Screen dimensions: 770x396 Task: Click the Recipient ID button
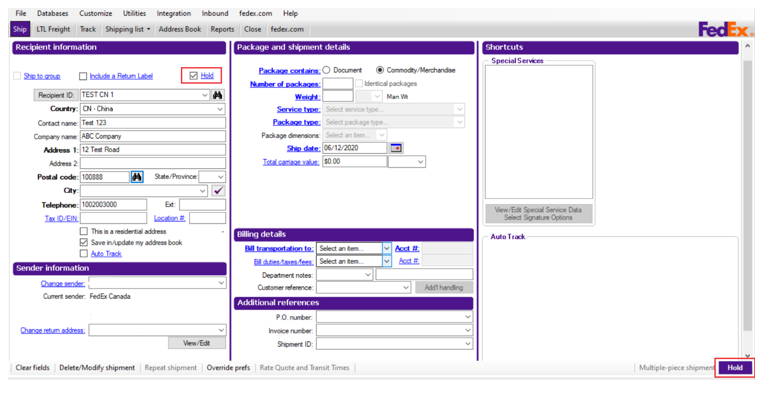(56, 95)
